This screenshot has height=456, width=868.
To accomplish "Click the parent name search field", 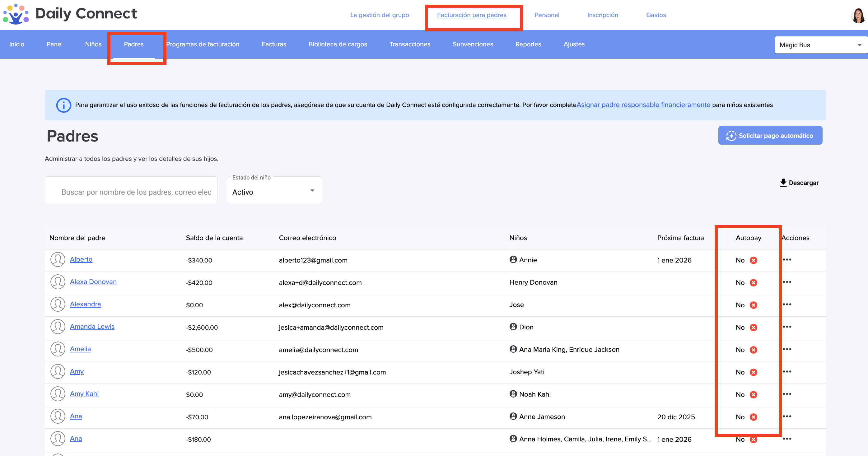I will click(x=135, y=192).
